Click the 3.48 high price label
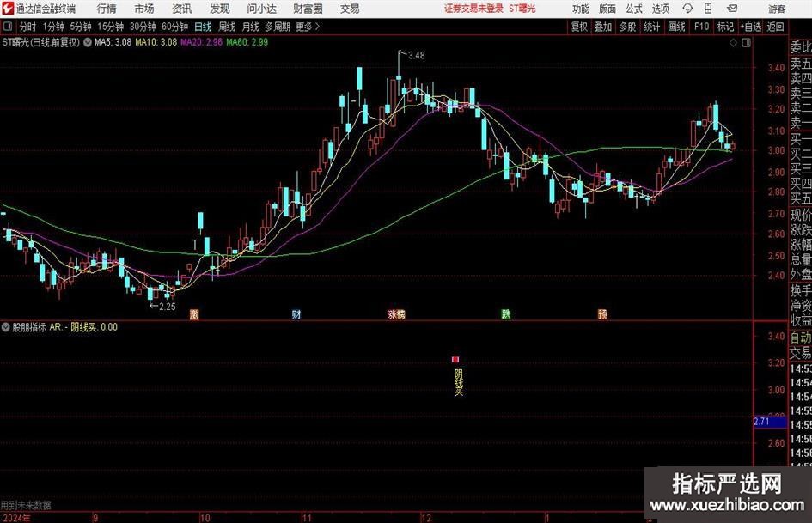Image resolution: width=812 pixels, height=523 pixels. [x=417, y=56]
